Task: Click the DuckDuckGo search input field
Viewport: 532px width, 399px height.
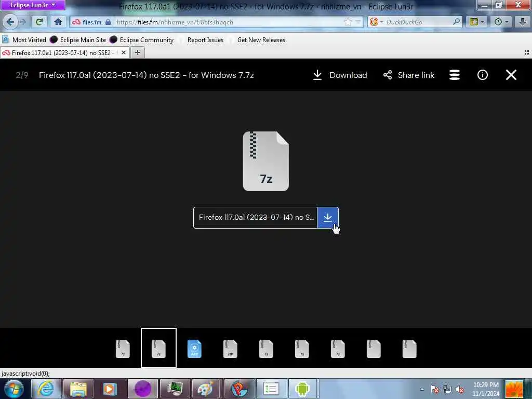Action: pos(418,22)
